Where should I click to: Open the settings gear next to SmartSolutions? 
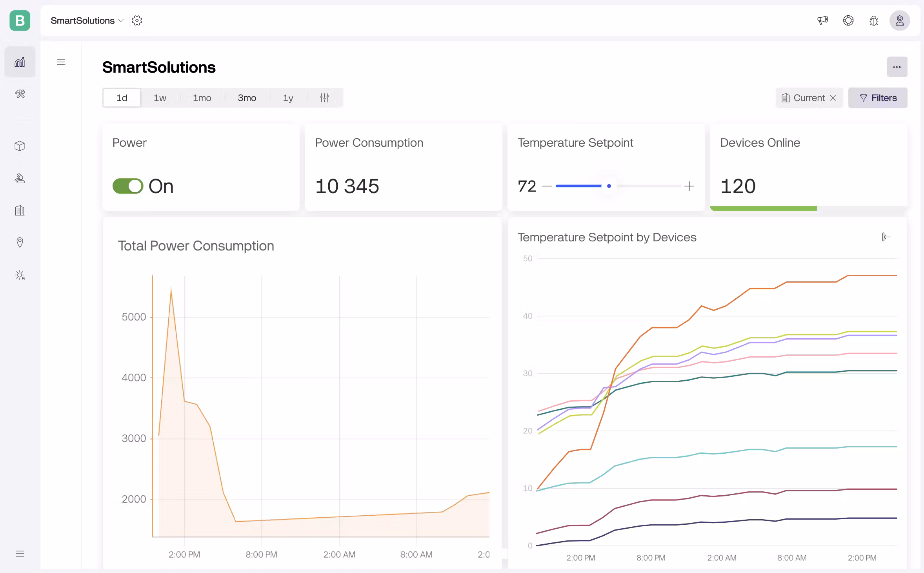tap(137, 20)
